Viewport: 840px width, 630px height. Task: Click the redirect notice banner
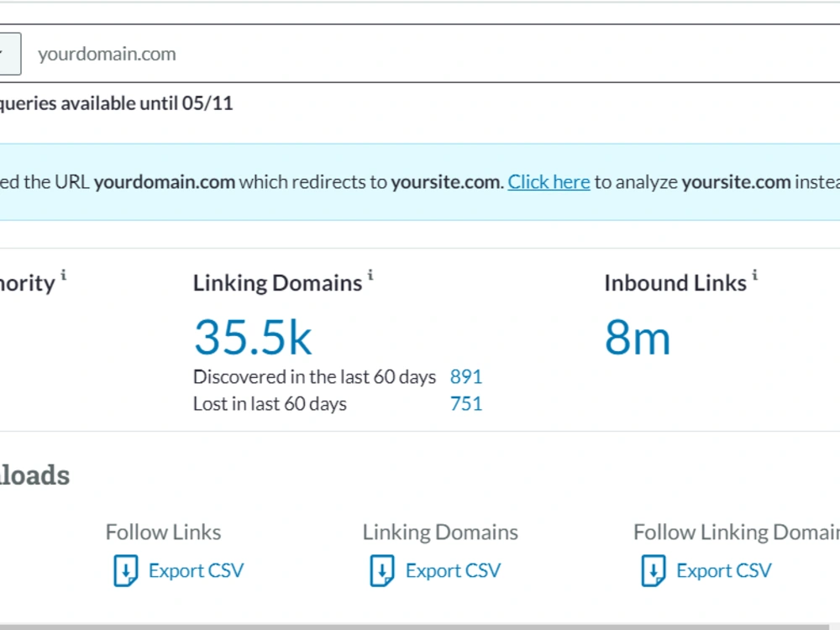pos(420,182)
